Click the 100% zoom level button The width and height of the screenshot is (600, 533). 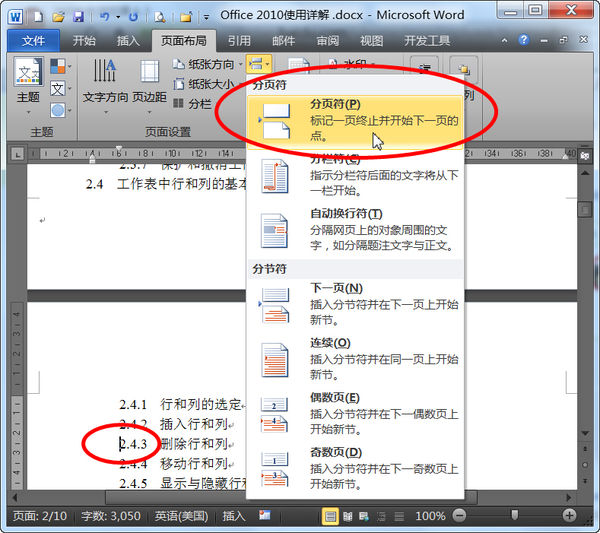point(430,516)
